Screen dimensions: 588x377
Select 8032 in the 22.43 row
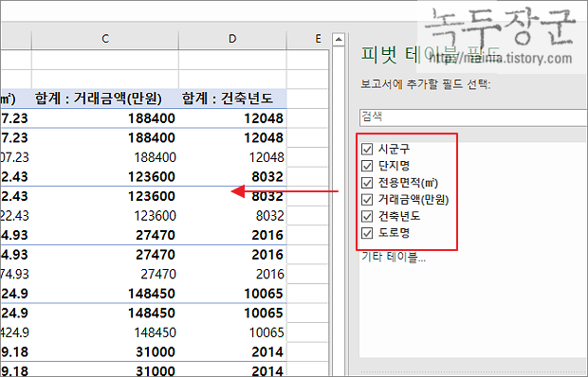click(x=232, y=216)
